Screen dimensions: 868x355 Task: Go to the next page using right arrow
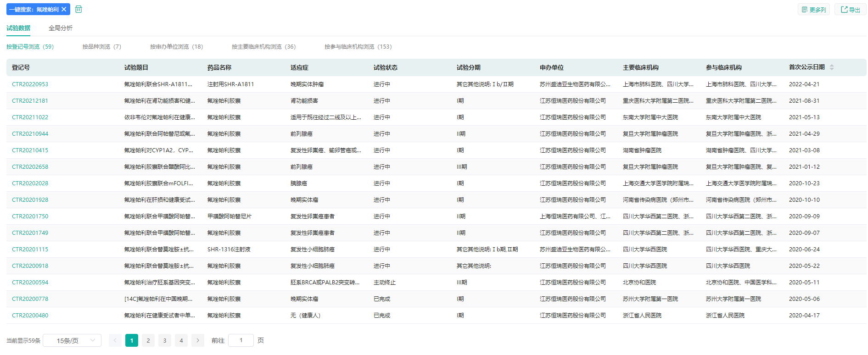click(x=198, y=340)
